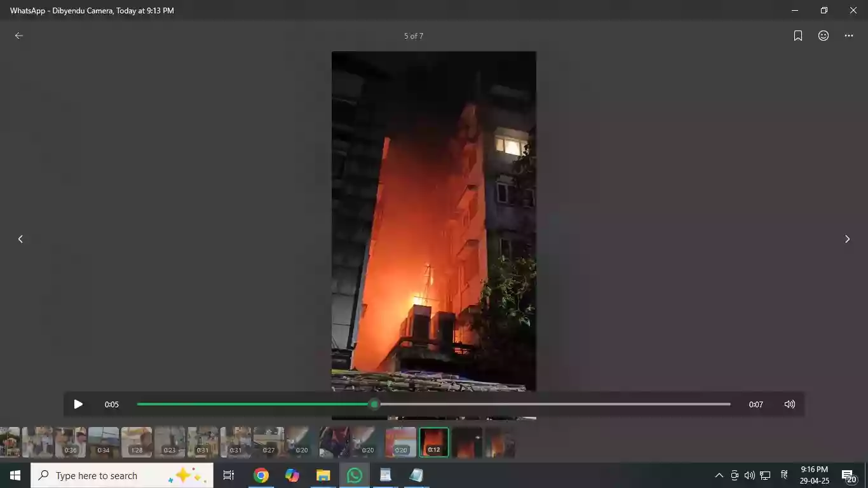The width and height of the screenshot is (868, 488).
Task: Play the fire video
Action: pos(78,404)
